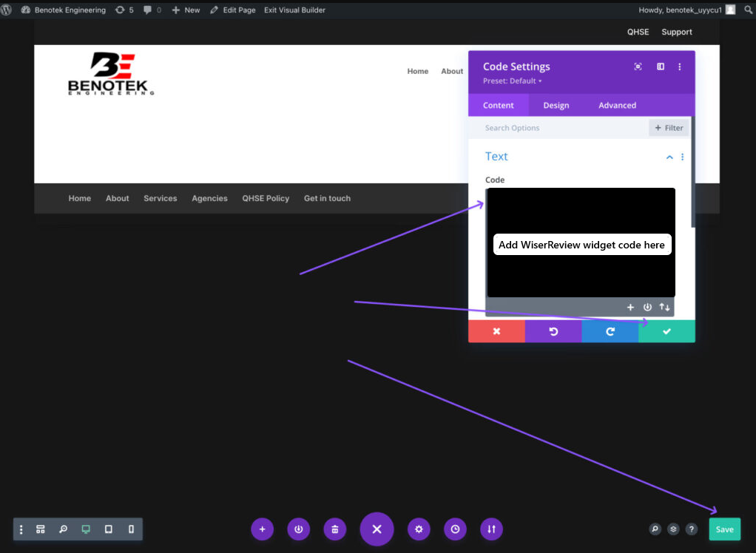Enable wireframe view mode
Viewport: 756px width, 553px height.
tap(41, 529)
